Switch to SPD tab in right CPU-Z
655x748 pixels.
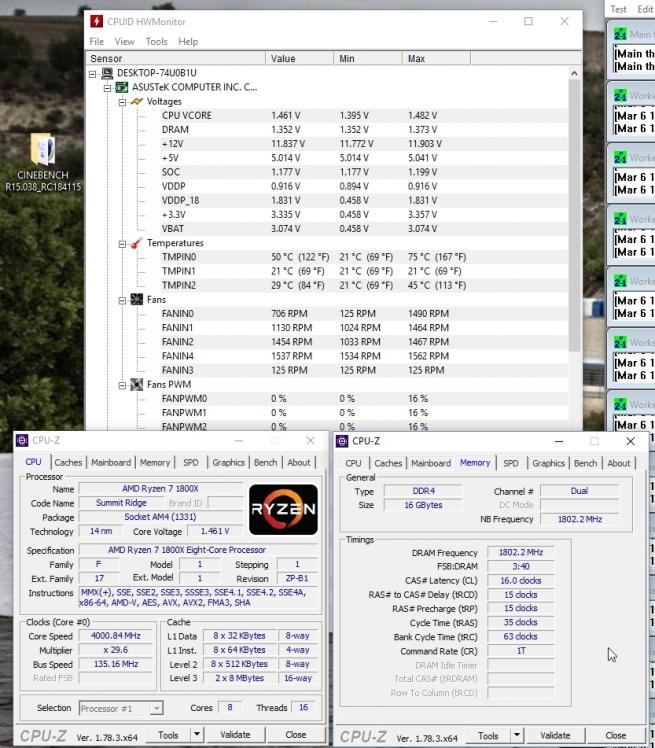click(x=510, y=463)
